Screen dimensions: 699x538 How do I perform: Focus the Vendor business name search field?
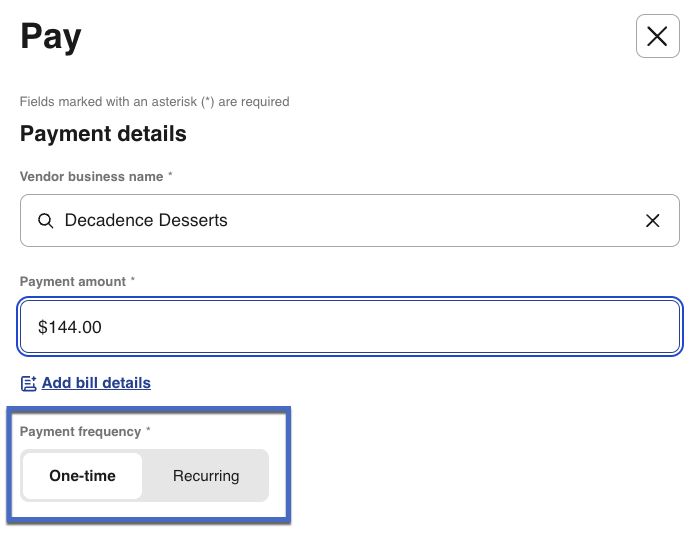point(400,221)
